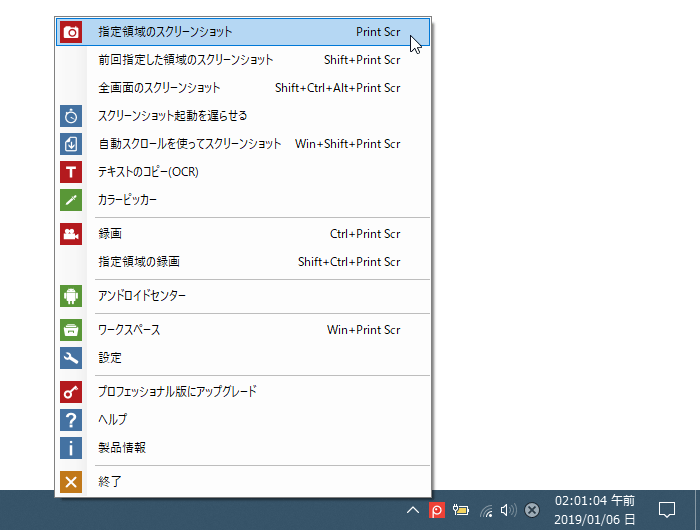Screen dimensions: 700x530
Task: Click the red video camera recording icon
Action: coord(71,234)
